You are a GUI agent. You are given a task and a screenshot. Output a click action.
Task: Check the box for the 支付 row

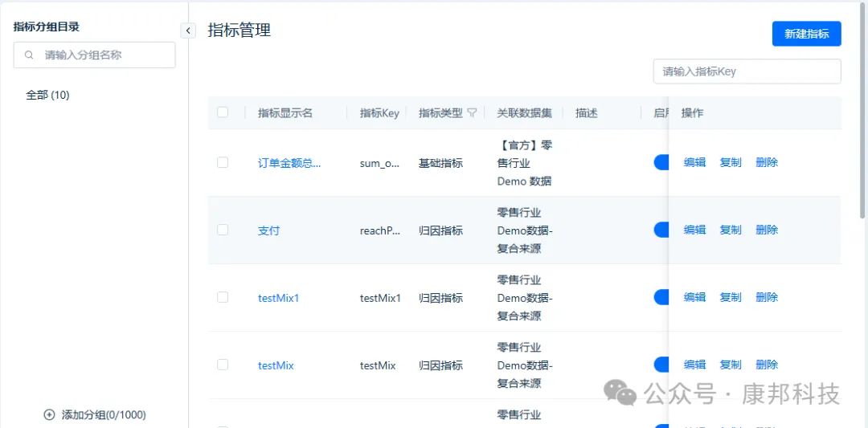coord(223,230)
